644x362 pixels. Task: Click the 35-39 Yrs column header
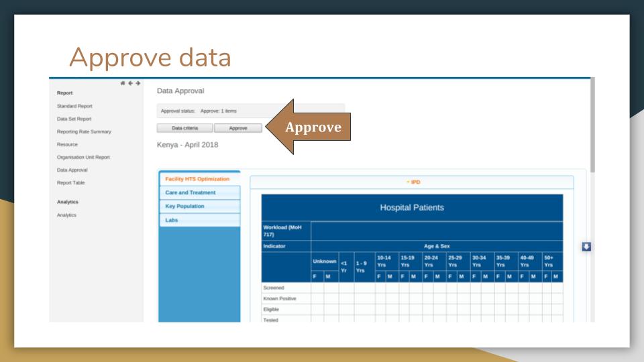pos(506,261)
